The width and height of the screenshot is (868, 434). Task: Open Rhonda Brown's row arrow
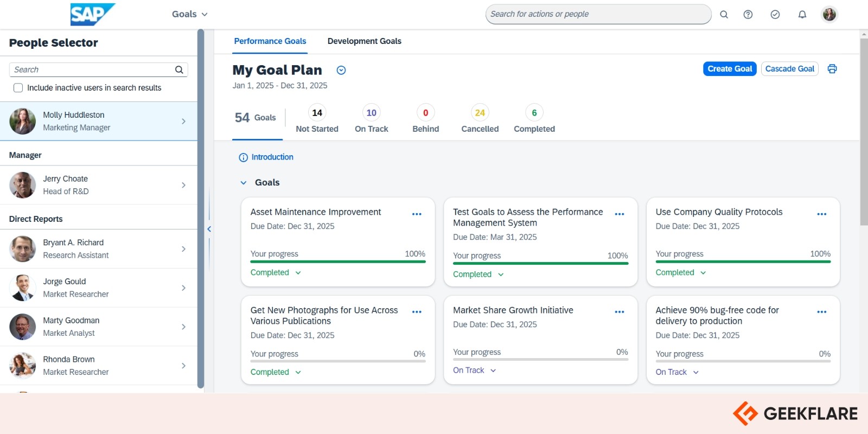(183, 366)
